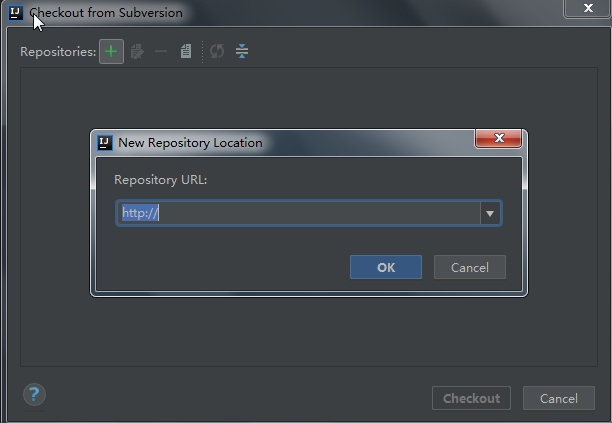
Task: Confirm the new repository location with OK
Action: 386,267
